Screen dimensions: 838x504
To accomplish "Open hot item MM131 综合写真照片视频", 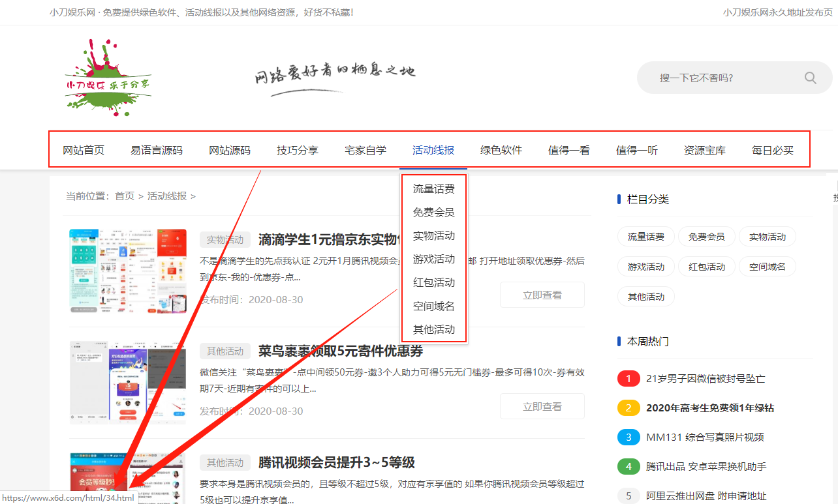I will (x=705, y=437).
